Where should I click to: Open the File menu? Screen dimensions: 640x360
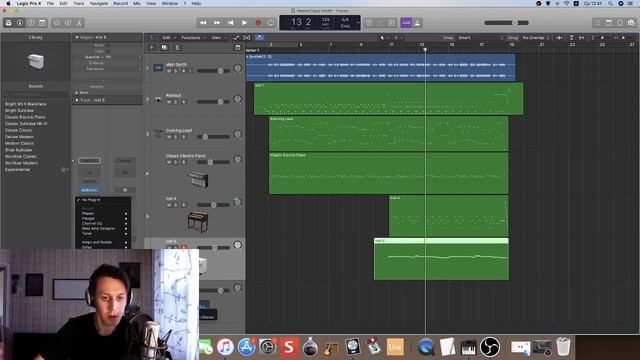50,3
